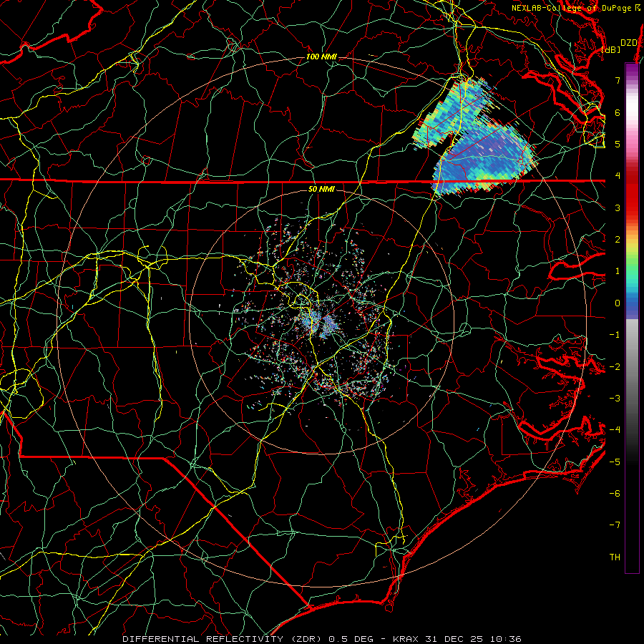Click the "-4" value on the color scale
This screenshot has width=644, height=644.
coord(615,430)
